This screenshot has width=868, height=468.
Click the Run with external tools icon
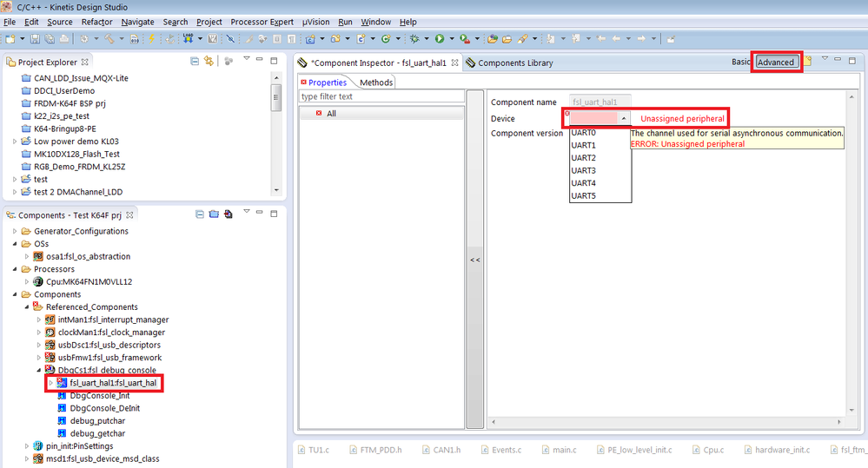click(x=465, y=39)
